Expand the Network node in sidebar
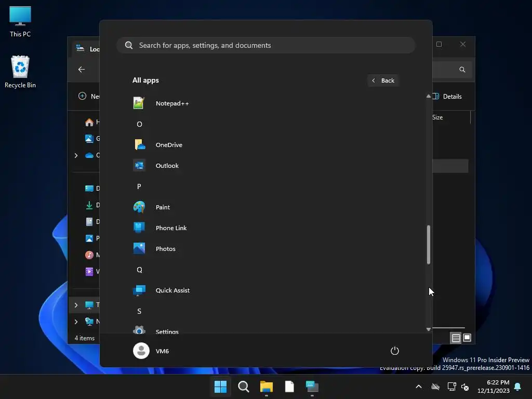The image size is (532, 399). pos(76,321)
